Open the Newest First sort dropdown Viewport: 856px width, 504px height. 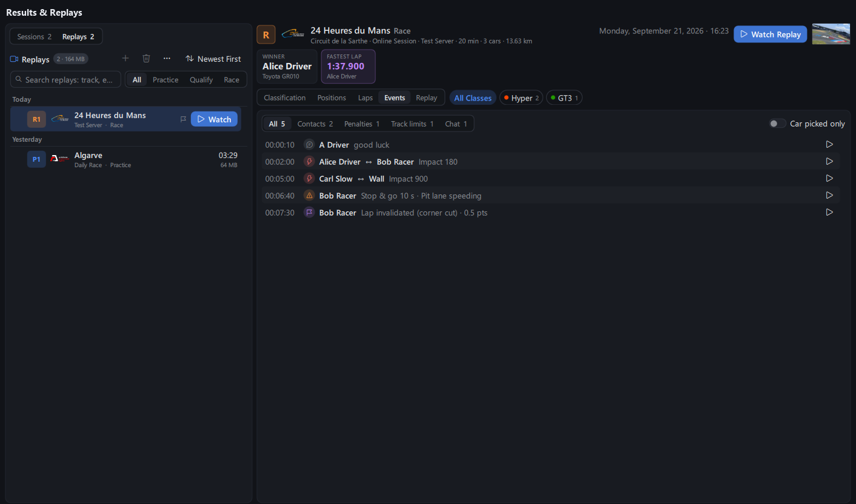[x=213, y=59]
